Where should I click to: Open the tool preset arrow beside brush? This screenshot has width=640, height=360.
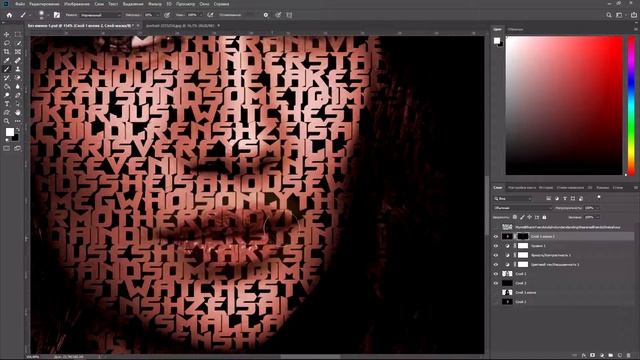(x=30, y=16)
